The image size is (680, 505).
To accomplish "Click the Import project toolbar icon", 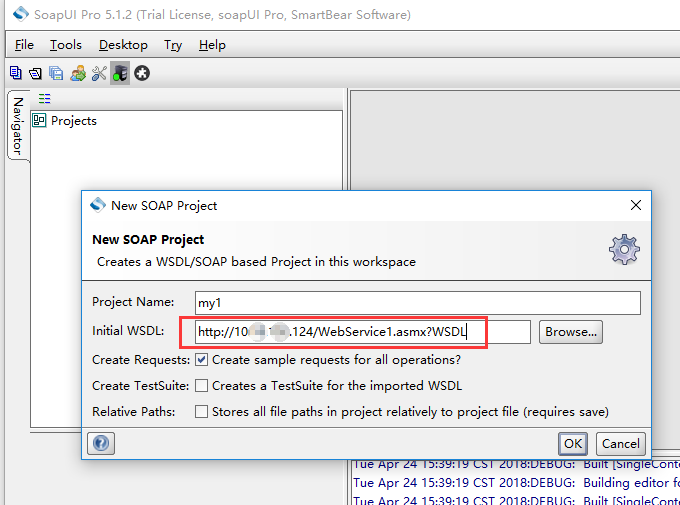I will point(35,73).
